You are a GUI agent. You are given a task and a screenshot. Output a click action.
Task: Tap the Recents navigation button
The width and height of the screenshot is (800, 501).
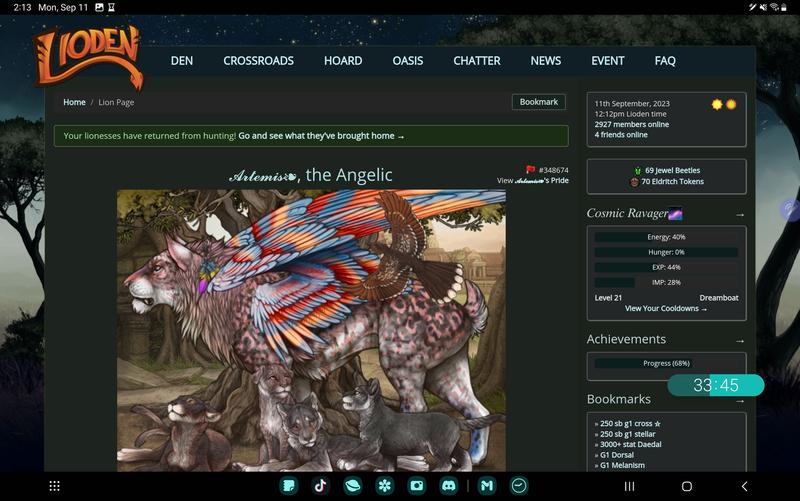(630, 486)
